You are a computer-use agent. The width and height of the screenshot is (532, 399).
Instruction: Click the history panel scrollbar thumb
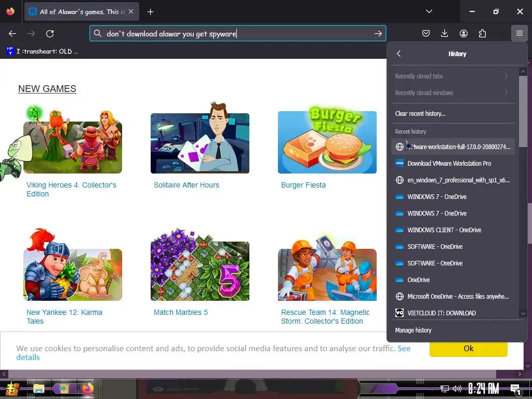(523, 111)
